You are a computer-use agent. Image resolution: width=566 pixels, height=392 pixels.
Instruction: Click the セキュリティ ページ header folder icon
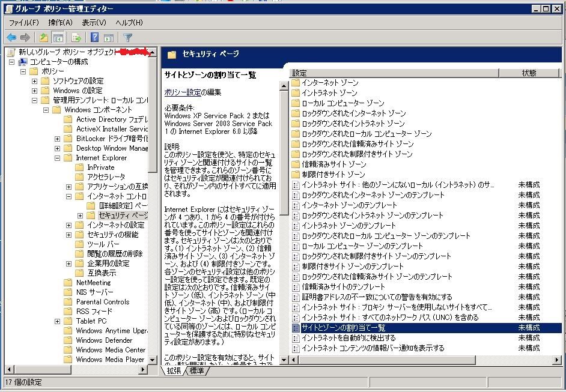click(x=172, y=55)
